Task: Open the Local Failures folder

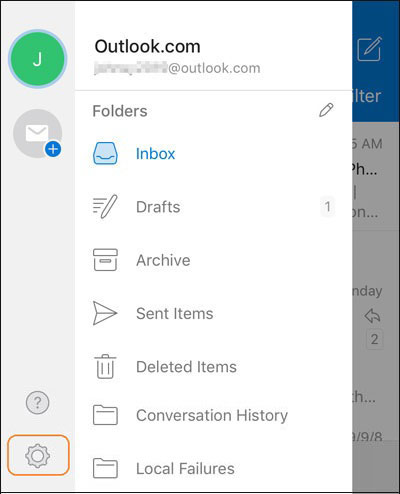Action: [213, 468]
